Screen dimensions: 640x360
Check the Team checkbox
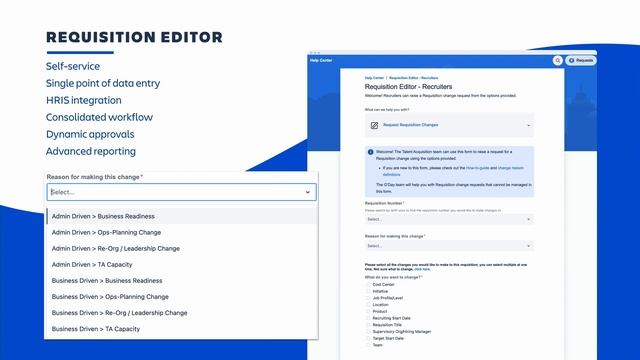(x=369, y=345)
